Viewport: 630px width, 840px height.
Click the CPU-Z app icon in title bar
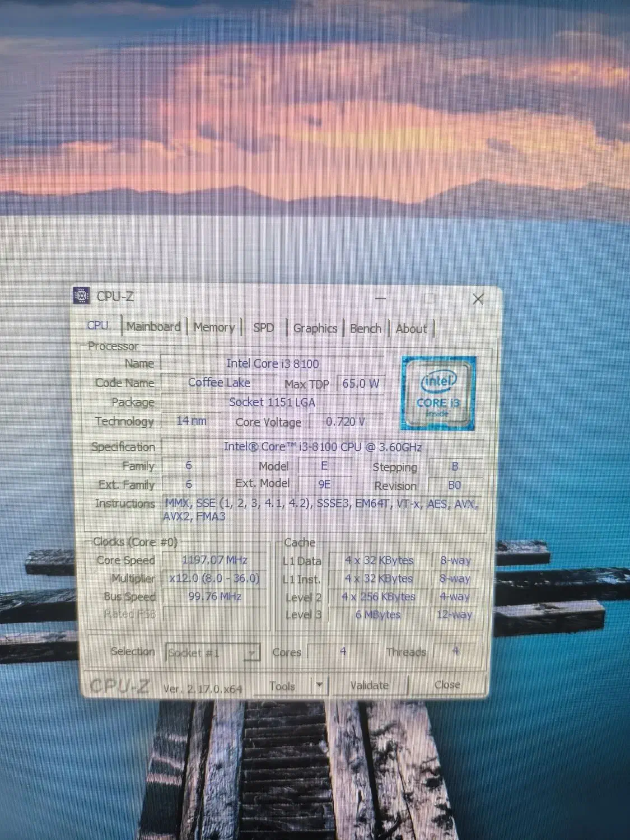coord(82,296)
